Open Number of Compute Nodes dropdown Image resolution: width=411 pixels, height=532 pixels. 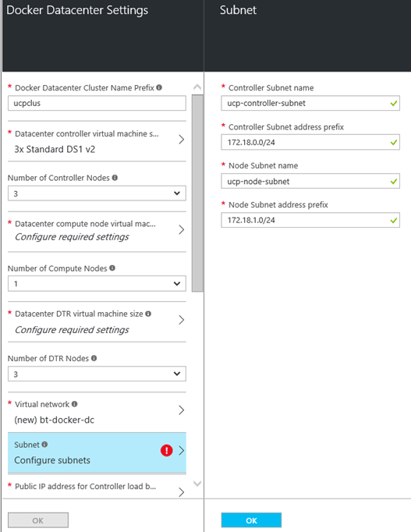97,284
